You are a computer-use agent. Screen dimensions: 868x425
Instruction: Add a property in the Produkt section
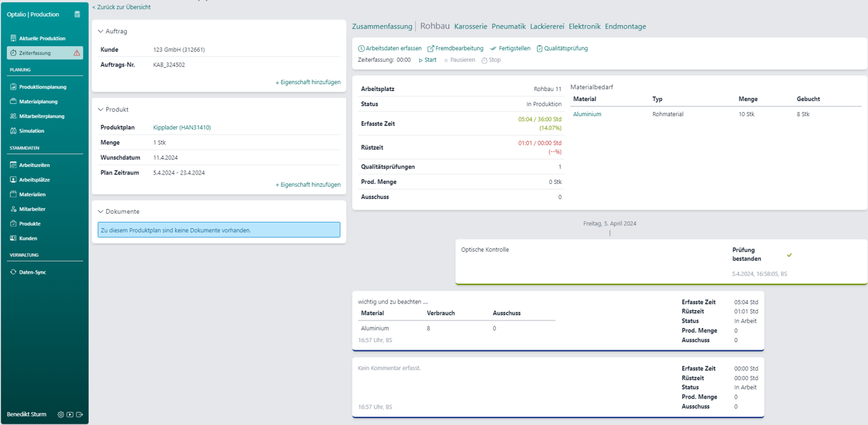point(308,185)
